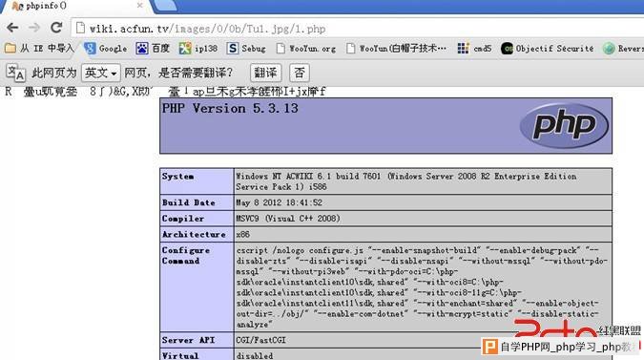This screenshot has width=644, height=360.
Task: Click the Server API row label
Action: [188, 340]
